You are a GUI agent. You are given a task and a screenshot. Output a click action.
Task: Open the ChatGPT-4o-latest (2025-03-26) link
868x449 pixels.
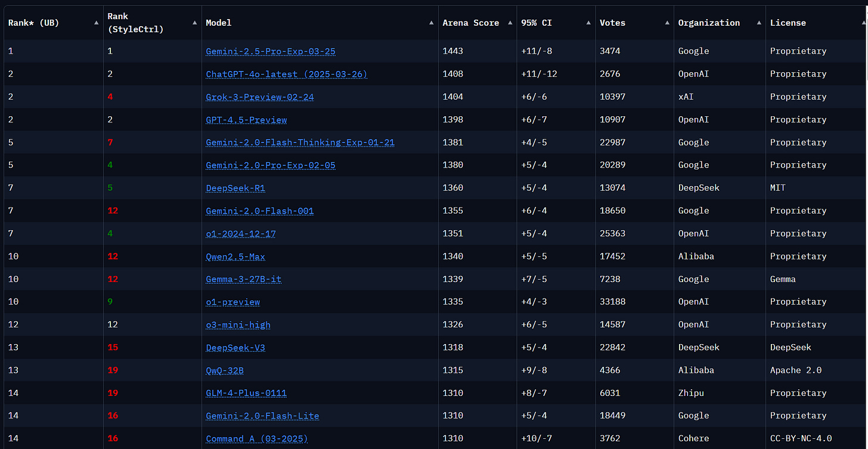coord(287,74)
